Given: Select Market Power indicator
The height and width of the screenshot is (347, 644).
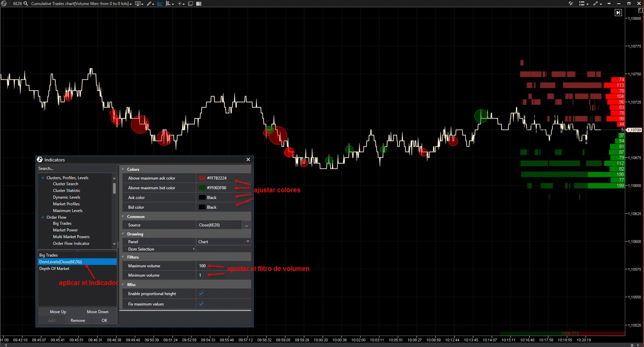Looking at the screenshot, I should pyautogui.click(x=65, y=230).
